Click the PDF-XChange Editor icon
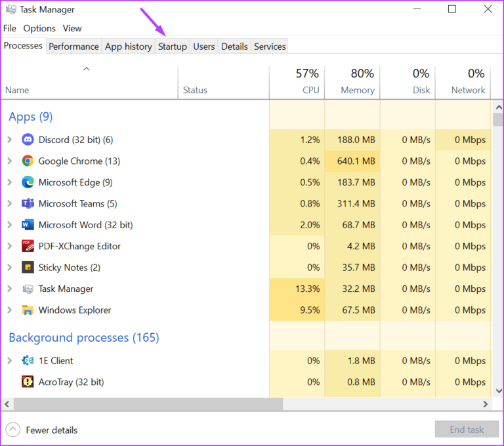Image resolution: width=504 pixels, height=446 pixels. [28, 246]
